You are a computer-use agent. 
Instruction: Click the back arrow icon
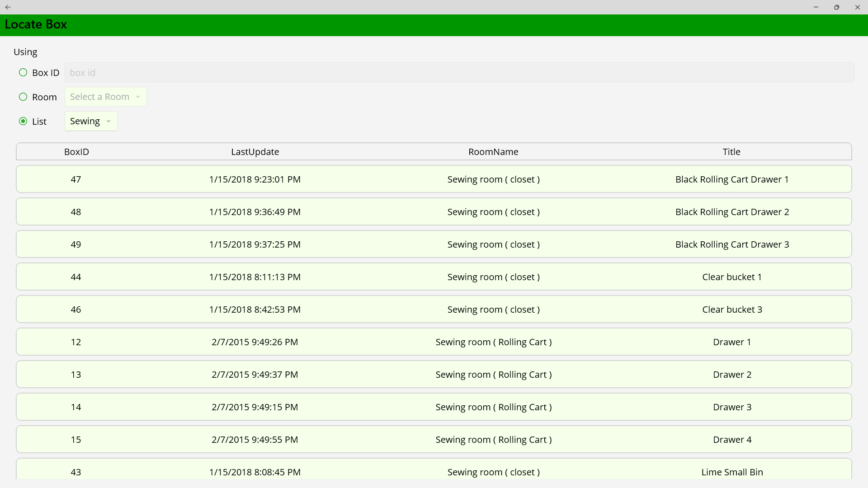click(x=8, y=7)
